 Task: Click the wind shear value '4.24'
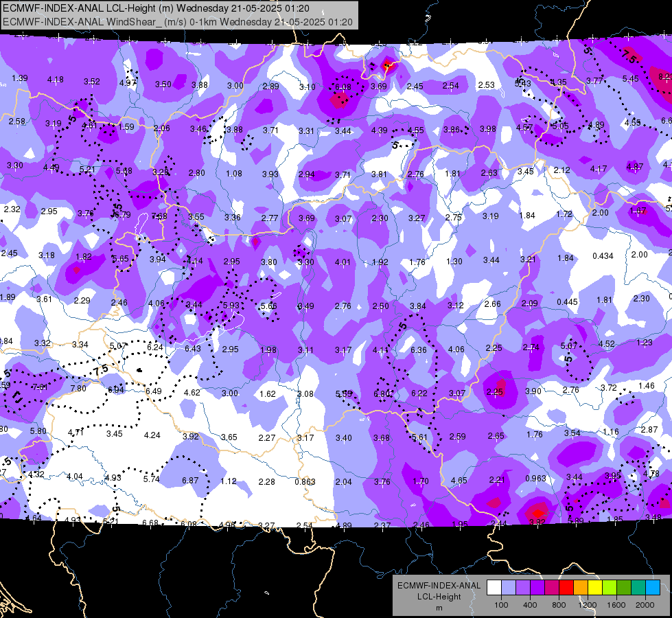coord(152,435)
